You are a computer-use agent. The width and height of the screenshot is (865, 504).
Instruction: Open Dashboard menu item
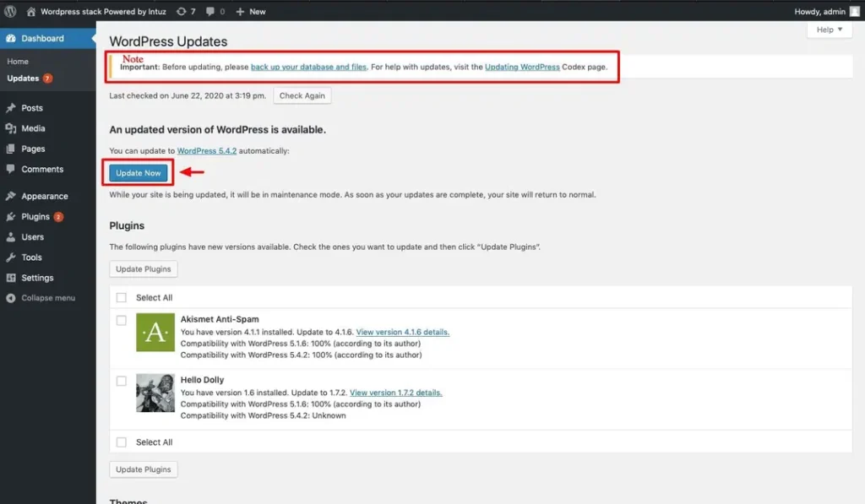click(x=42, y=38)
